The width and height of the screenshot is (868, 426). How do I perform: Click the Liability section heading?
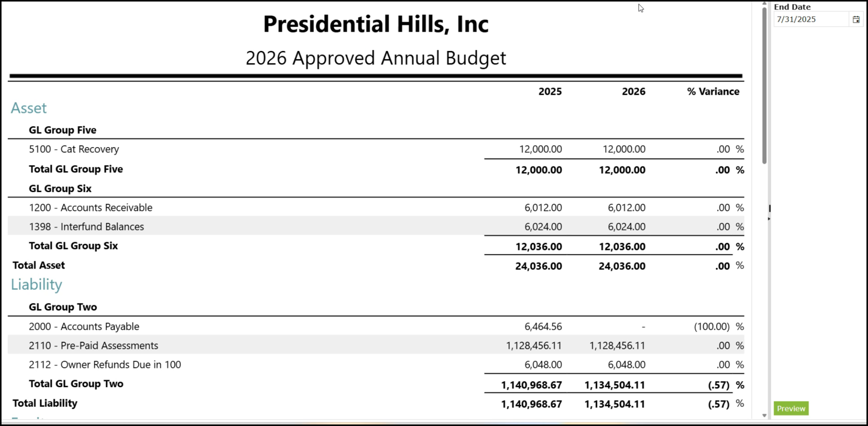point(37,285)
